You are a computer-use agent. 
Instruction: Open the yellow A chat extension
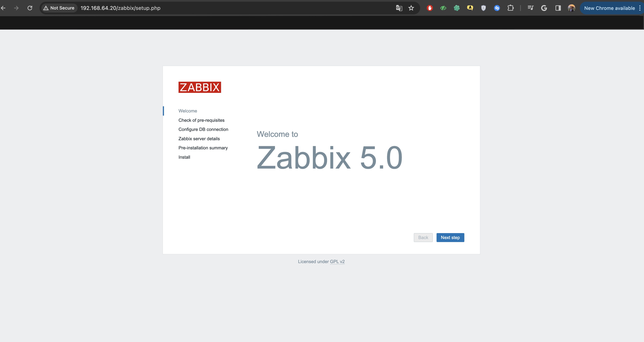(470, 8)
